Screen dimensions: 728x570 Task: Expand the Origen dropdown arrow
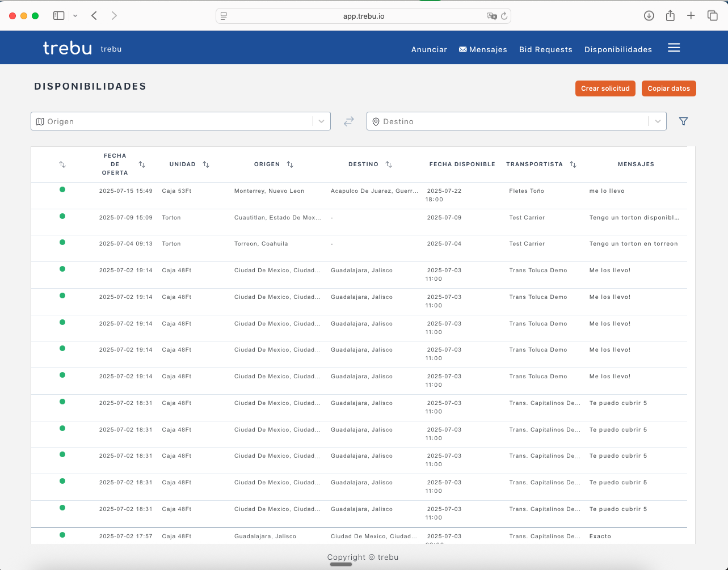[x=321, y=121]
